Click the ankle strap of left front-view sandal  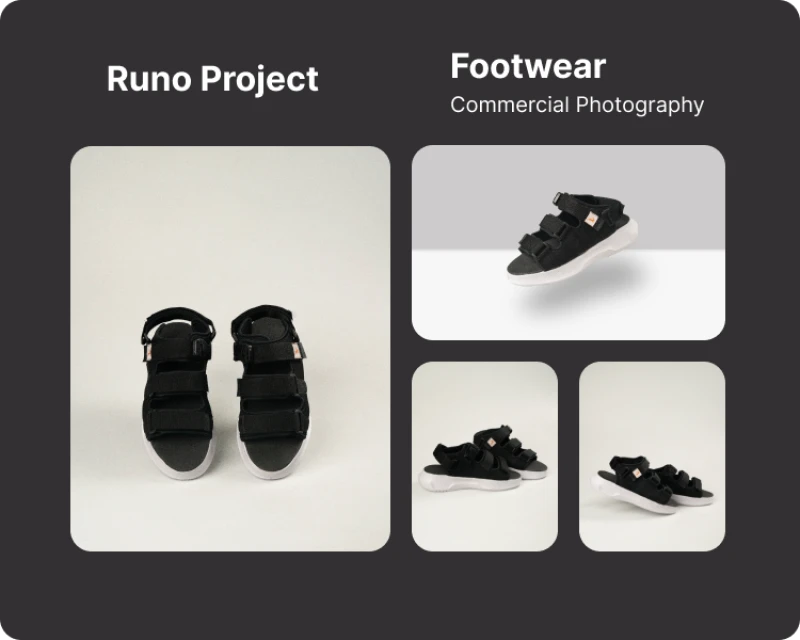point(179,319)
